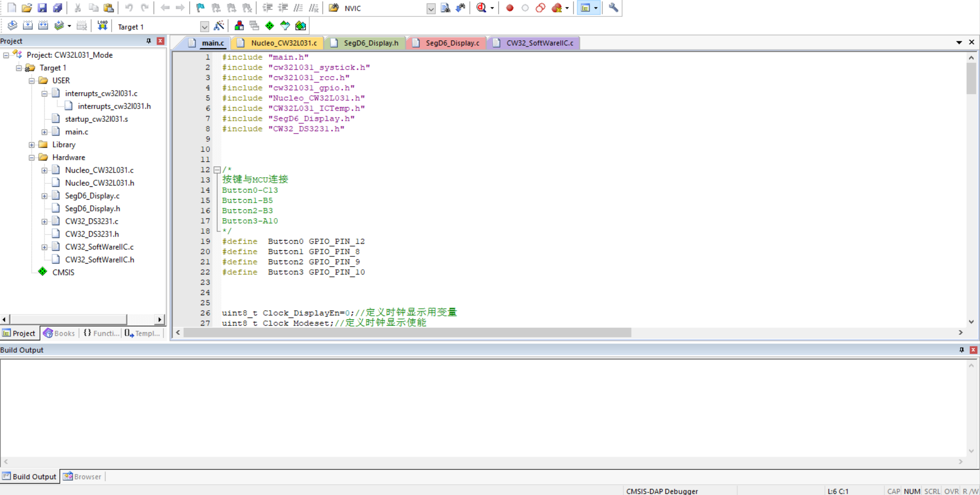Select startup_cw32l031.s in the project tree

(96, 119)
